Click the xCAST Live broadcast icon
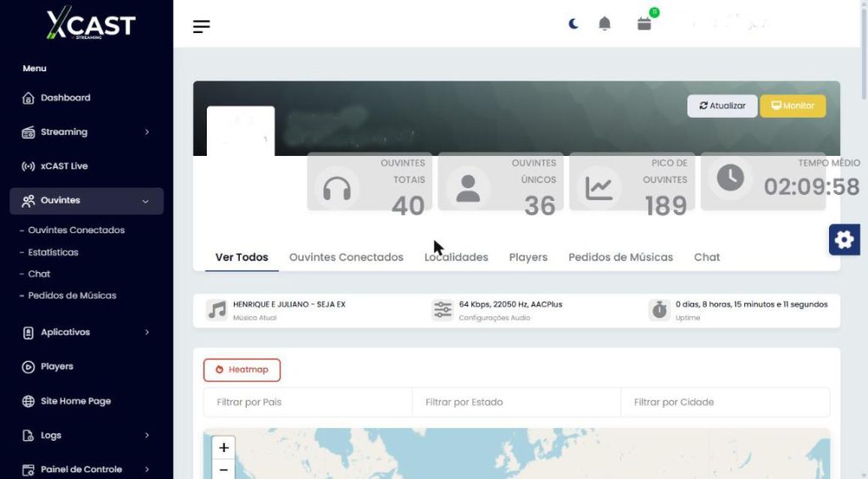 coord(28,166)
